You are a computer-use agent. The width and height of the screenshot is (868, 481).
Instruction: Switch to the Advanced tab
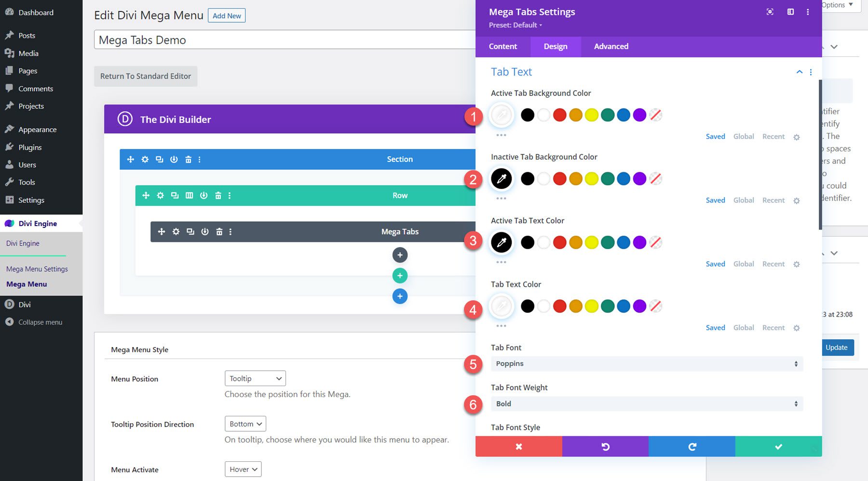pyautogui.click(x=611, y=46)
